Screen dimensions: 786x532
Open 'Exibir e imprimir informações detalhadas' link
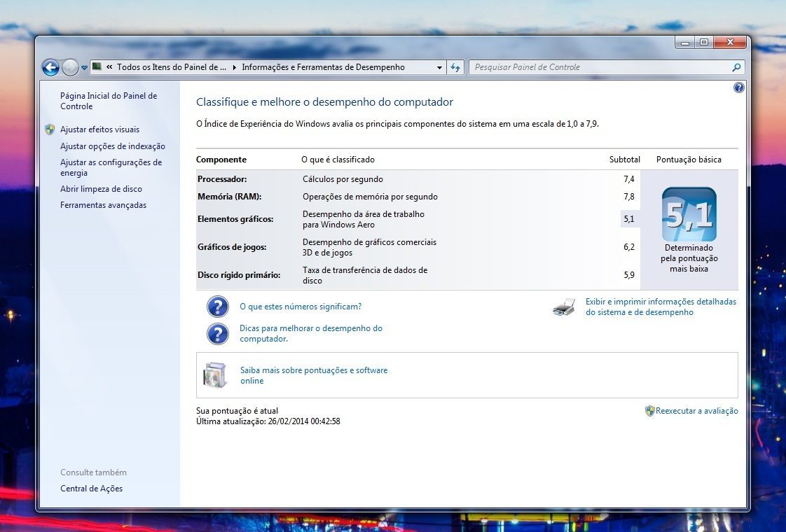coord(661,307)
